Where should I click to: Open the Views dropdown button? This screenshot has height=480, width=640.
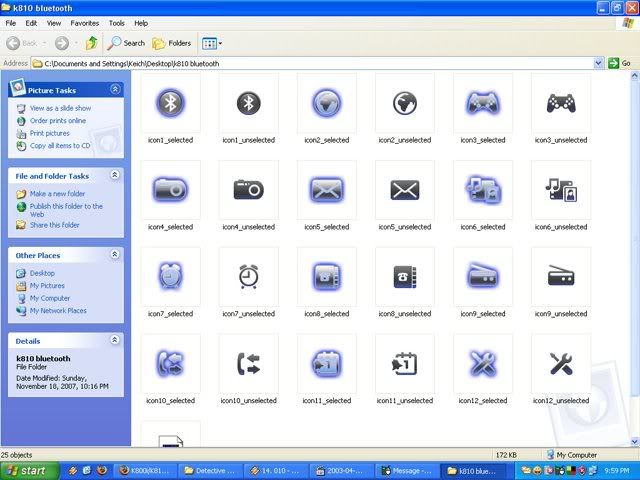(x=212, y=43)
